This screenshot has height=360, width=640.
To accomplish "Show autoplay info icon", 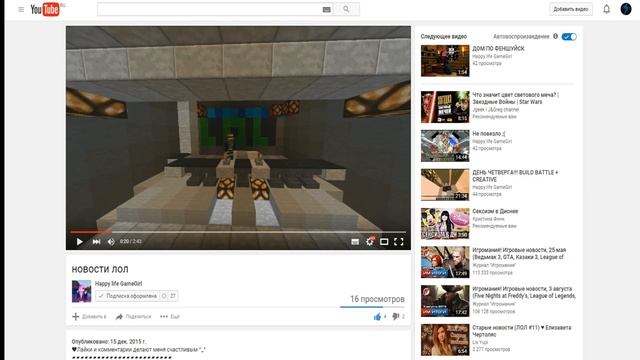I will (555, 36).
